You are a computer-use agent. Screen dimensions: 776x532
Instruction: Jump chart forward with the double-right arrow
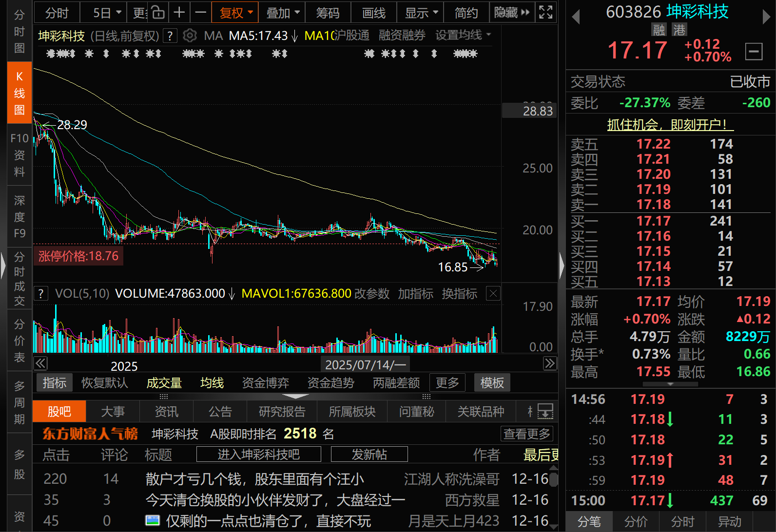tap(550, 363)
